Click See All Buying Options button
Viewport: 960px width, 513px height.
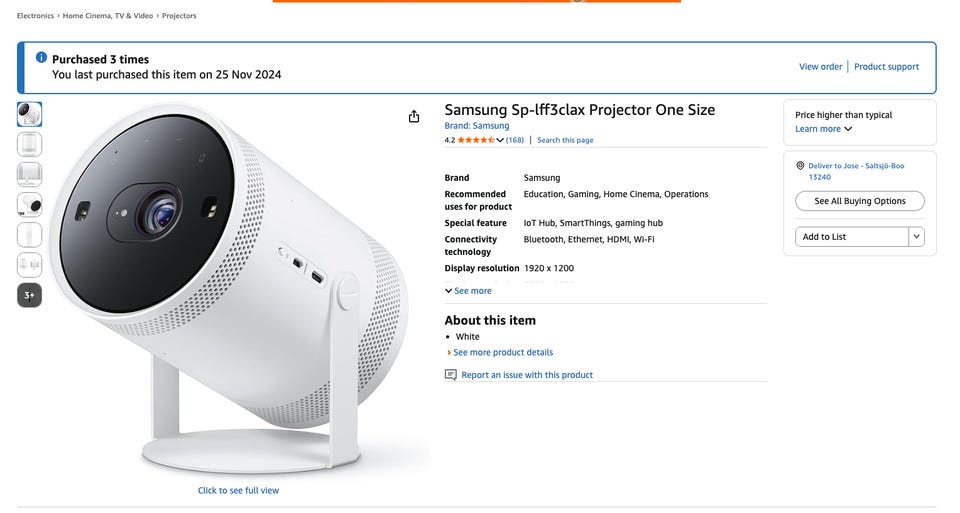pos(859,201)
